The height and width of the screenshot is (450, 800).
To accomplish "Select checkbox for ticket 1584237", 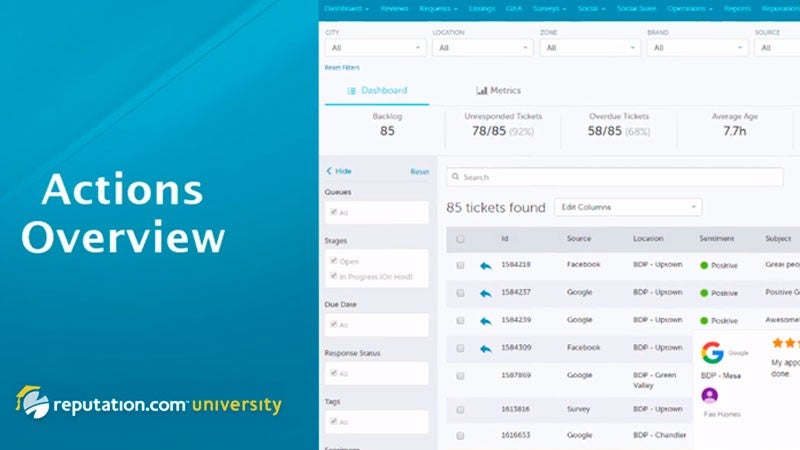I will point(460,293).
